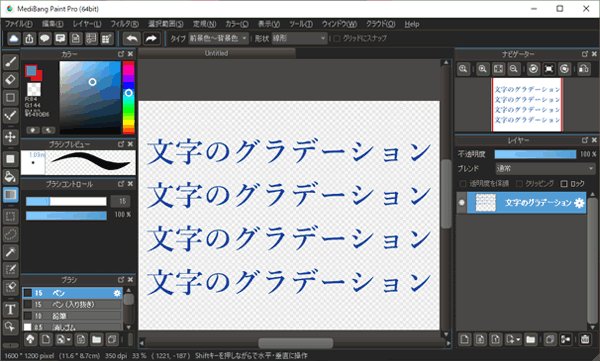Select the rectangular Select tool with dashed outline

pos(10,216)
